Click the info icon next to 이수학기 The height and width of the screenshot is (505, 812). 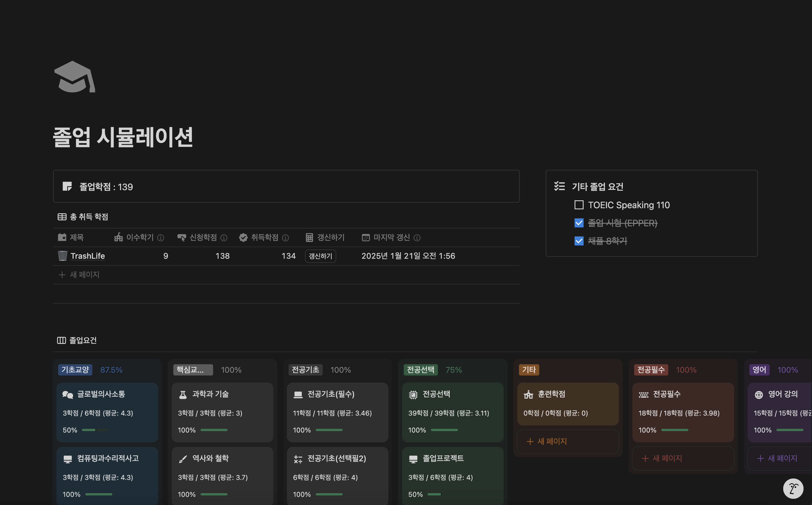click(x=161, y=238)
